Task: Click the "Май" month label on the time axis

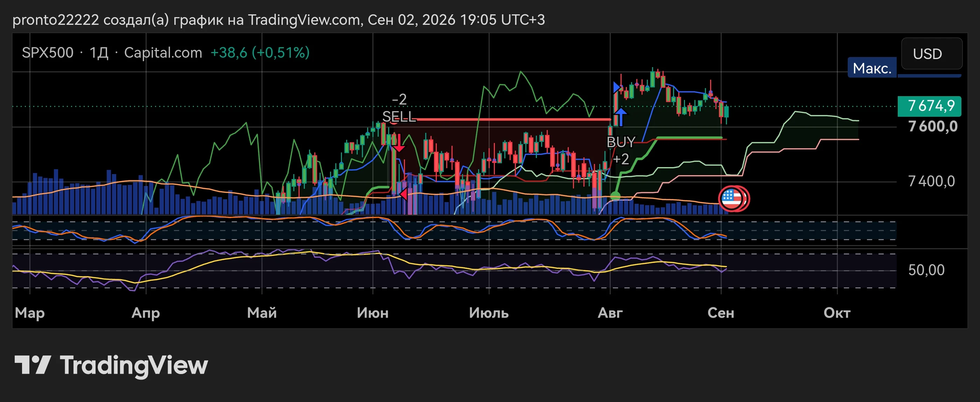Action: [262, 313]
